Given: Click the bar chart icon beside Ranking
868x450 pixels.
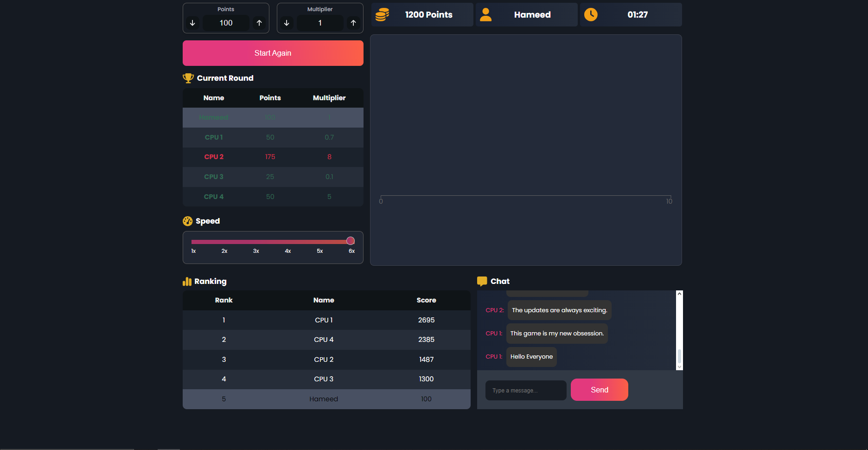Looking at the screenshot, I should 186,281.
